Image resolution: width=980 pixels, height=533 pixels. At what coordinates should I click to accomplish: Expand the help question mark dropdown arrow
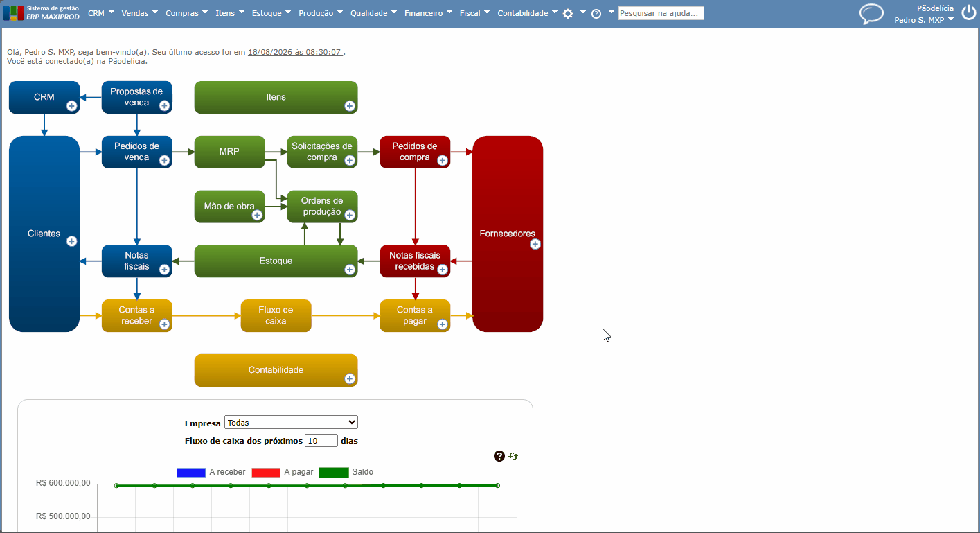click(x=612, y=12)
